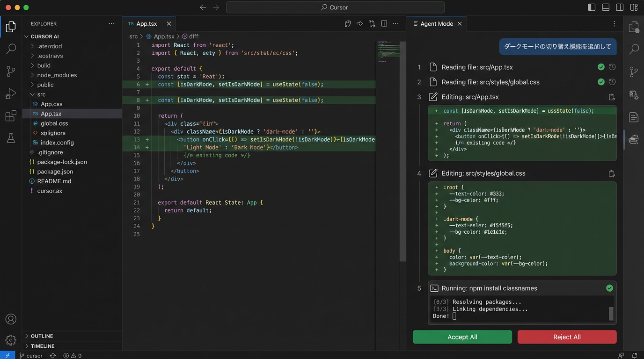Click the history icon beside Reading src/App.tsx
The image size is (644, 359).
(x=612, y=67)
